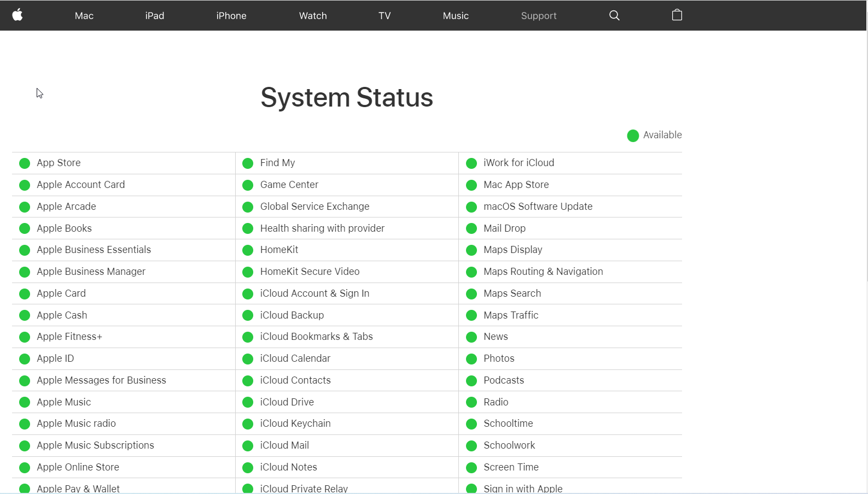Select iCloud Account & Sign In
Screen dimensions: 868x494
[x=315, y=293]
